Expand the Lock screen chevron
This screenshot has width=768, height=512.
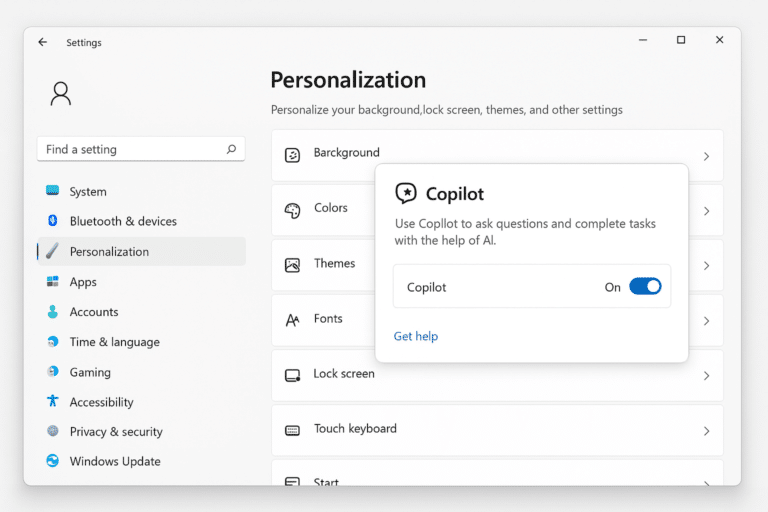706,376
